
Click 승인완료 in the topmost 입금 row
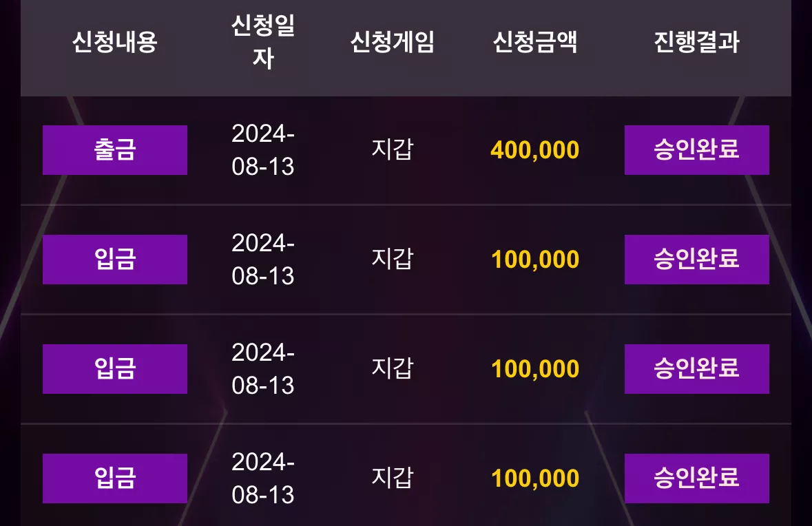click(x=696, y=260)
